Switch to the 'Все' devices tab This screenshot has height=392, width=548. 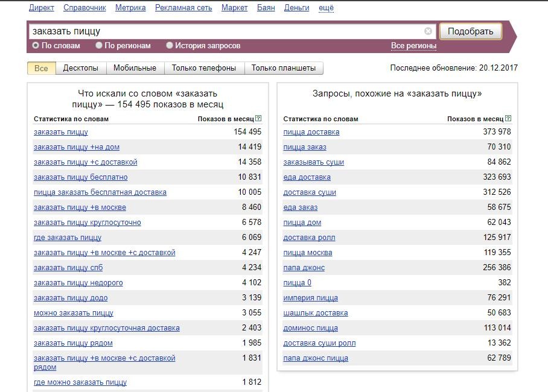[x=41, y=68]
